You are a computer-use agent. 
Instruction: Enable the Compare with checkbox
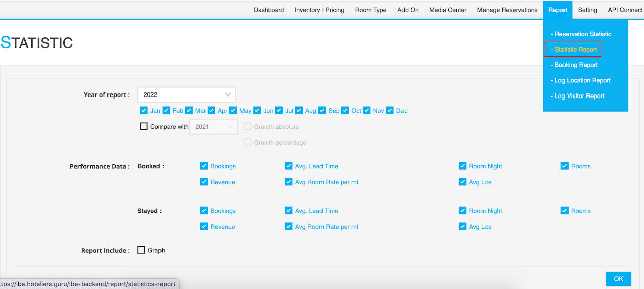pos(144,127)
